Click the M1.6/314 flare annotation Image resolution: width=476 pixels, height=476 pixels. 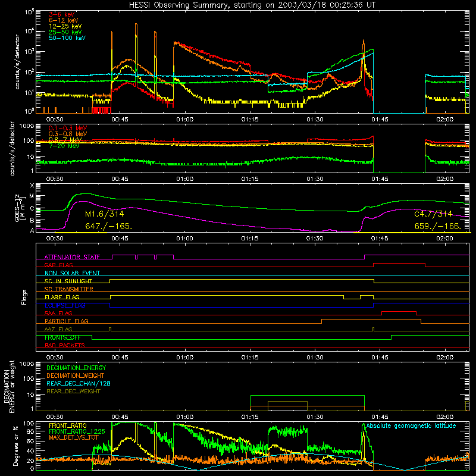click(x=105, y=214)
